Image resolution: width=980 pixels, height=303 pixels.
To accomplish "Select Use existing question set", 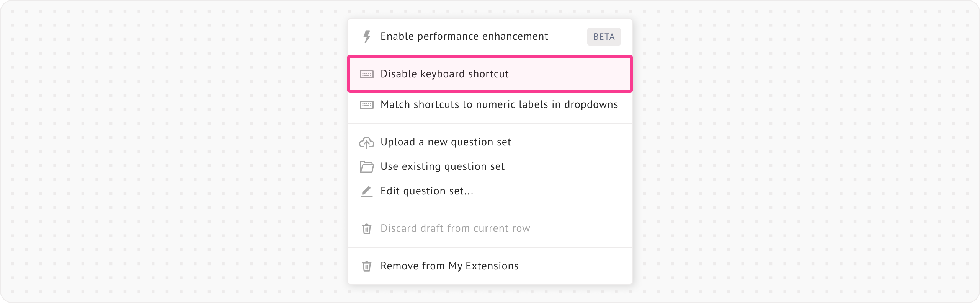I will (x=442, y=166).
